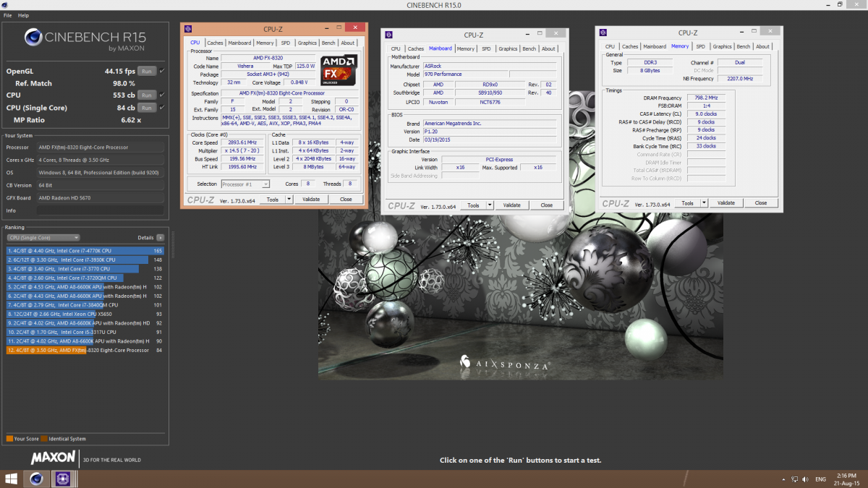Open the File menu in Cinebench
This screenshot has width=868, height=488.
(x=7, y=15)
